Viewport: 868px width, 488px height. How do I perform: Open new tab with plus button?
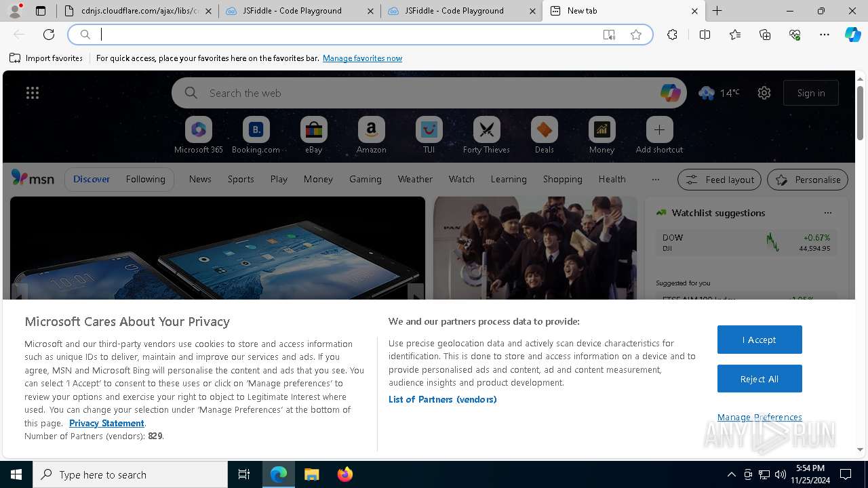pos(717,11)
